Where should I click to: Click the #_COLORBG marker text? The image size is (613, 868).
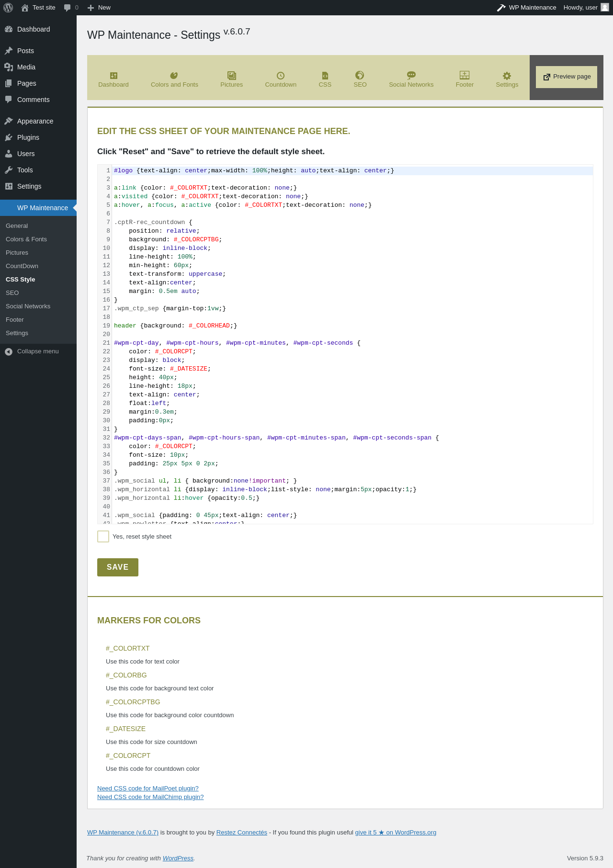126,676
